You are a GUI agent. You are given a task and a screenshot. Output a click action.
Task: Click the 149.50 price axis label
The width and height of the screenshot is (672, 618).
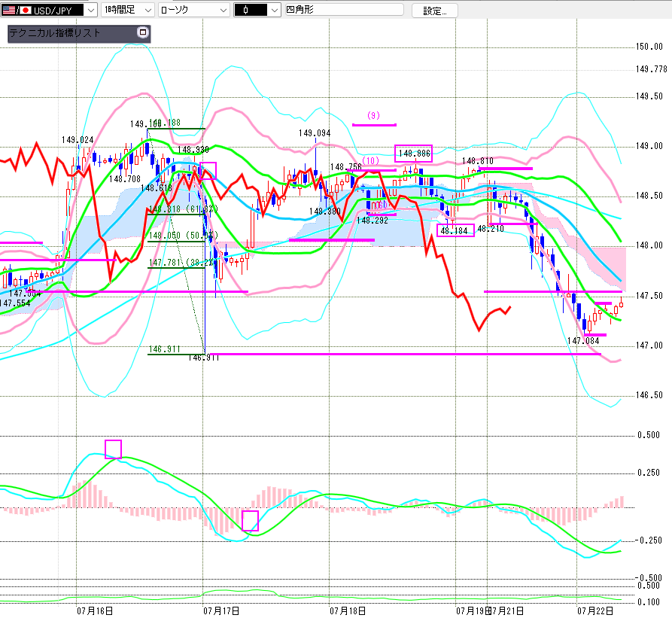649,96
